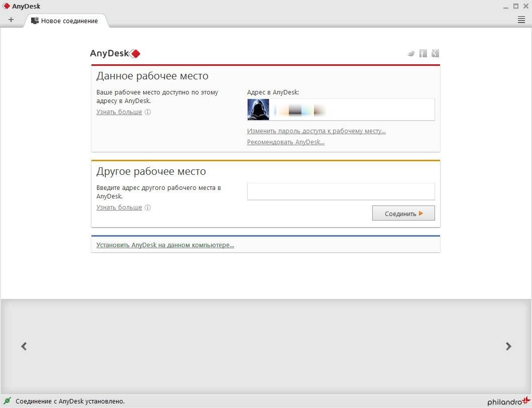Click the Twitter share icon
This screenshot has width=532, height=408.
(x=411, y=53)
